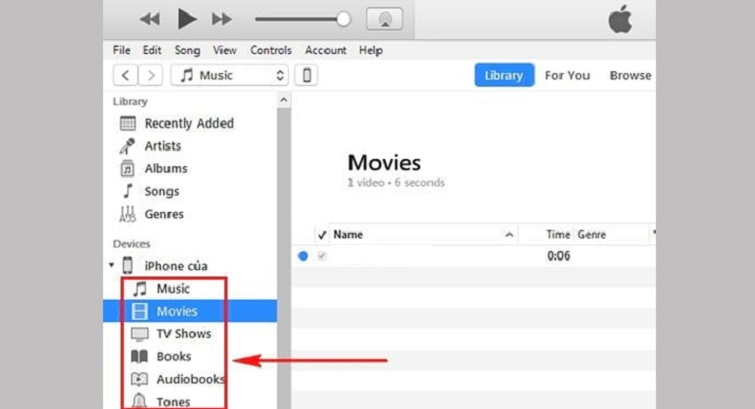Select Genres in the Library sidebar
The image size is (755, 409).
163,214
